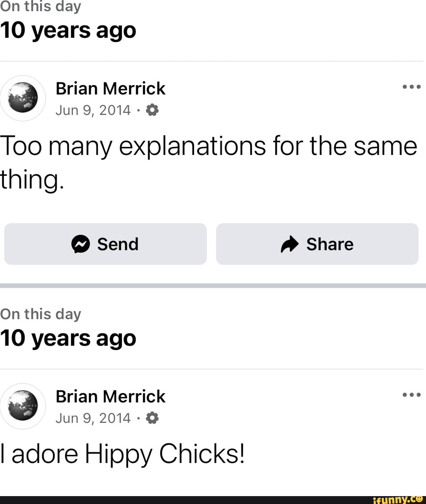Open profile picture on 'Hippy Chicks' post
This screenshot has width=426, height=504.
click(x=23, y=406)
